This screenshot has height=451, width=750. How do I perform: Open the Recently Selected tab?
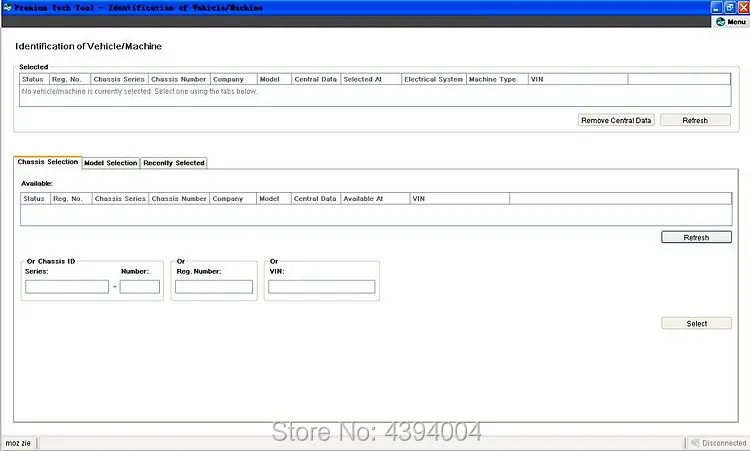click(x=174, y=163)
